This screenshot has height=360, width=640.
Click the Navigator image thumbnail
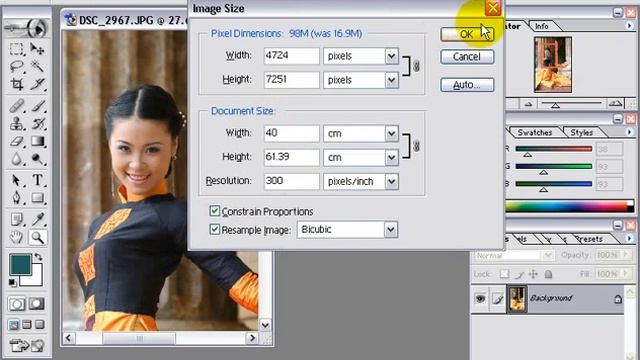(x=553, y=64)
